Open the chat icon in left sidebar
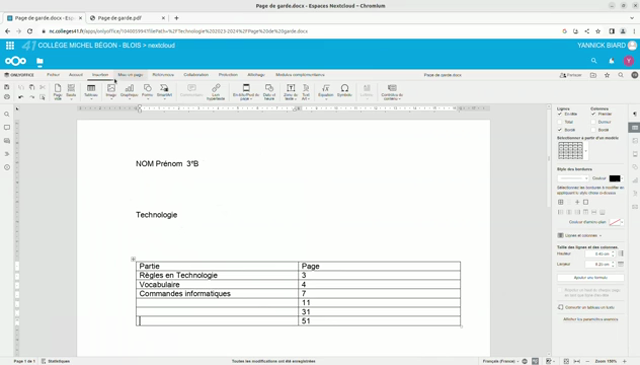Viewport: 640px width, 365px height. [x=7, y=141]
